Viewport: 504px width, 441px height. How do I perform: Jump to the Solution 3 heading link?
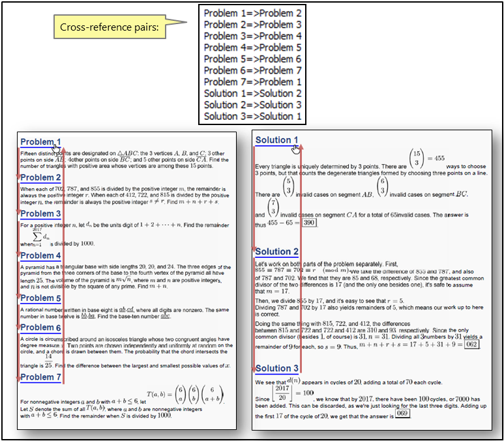276,369
